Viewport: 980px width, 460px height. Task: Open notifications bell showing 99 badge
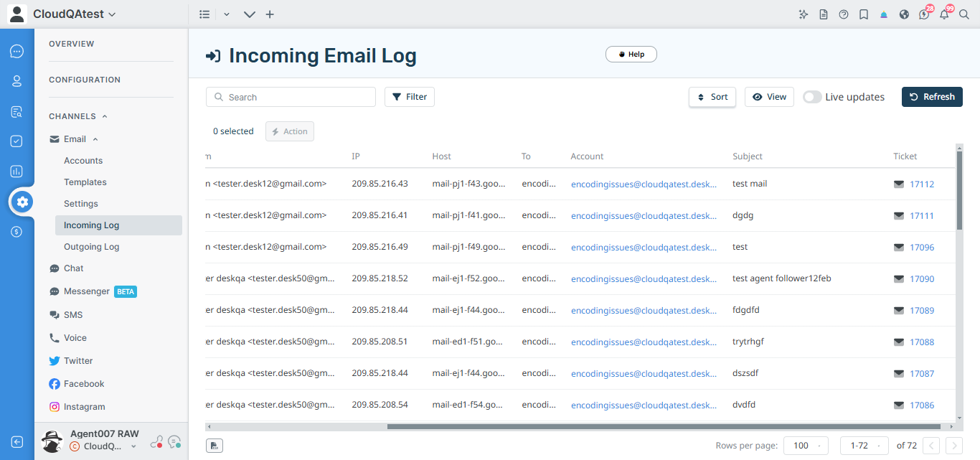tap(944, 14)
